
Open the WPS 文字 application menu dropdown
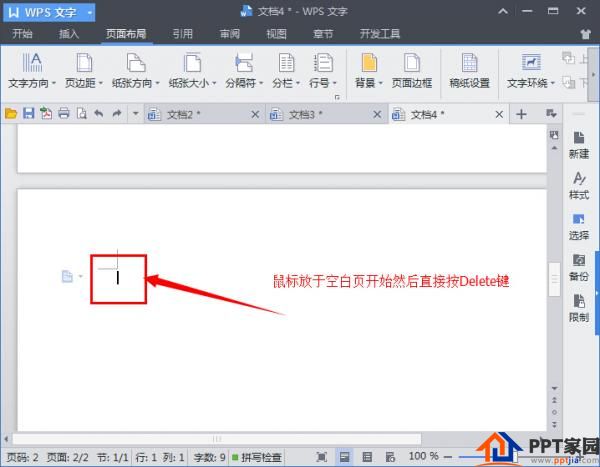coord(90,13)
